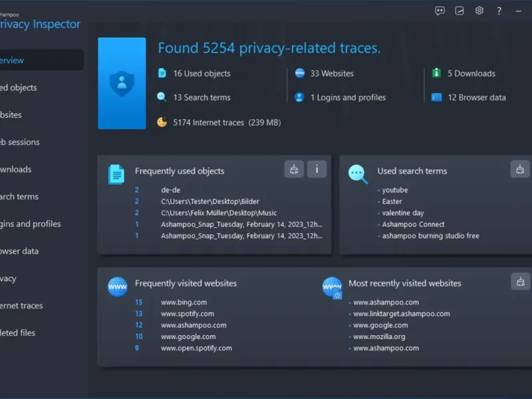Select C:\Users\Tester\Desktop\Bilder entry
Viewport: 532px width, 399px height.
210,201
